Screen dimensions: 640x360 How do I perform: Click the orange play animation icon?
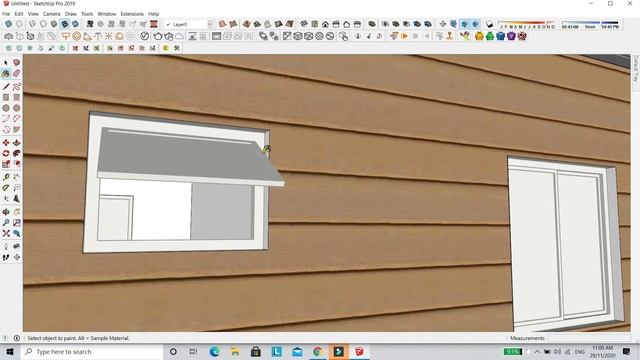[404, 36]
